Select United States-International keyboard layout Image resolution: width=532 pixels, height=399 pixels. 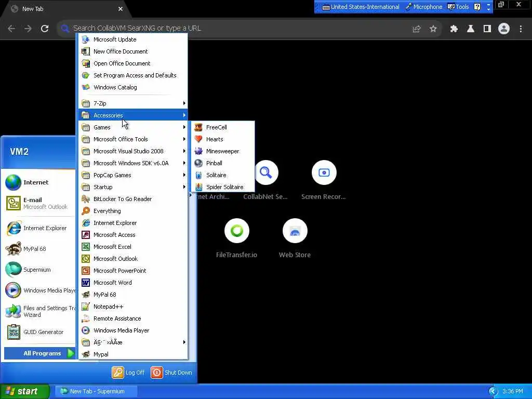click(361, 7)
